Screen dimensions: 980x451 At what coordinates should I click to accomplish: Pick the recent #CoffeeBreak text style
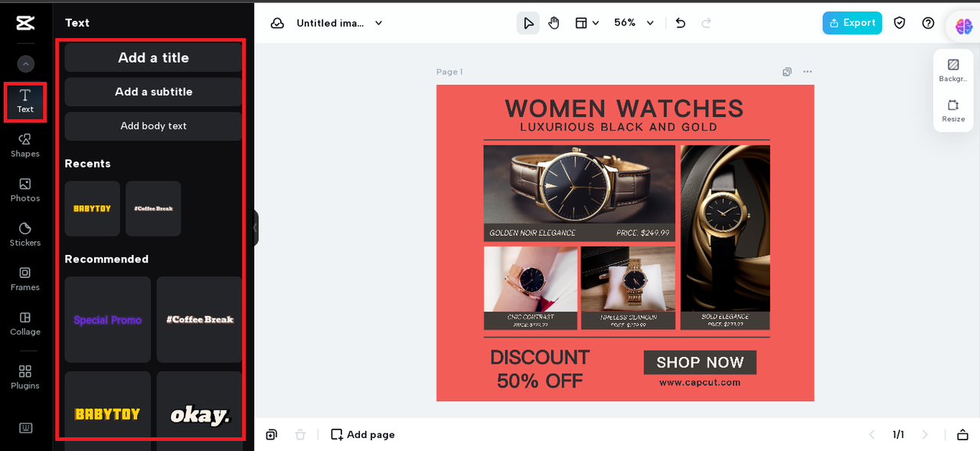click(x=153, y=208)
